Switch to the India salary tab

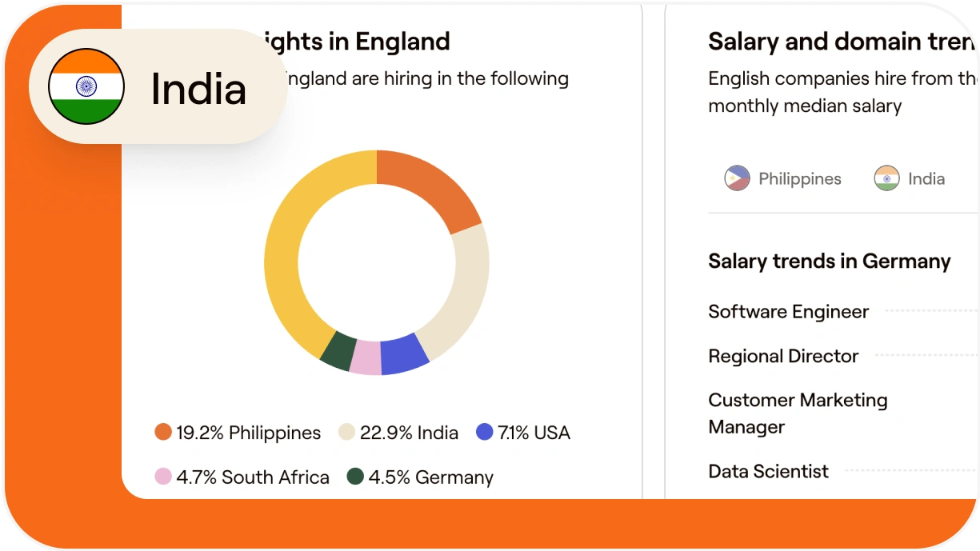click(926, 179)
